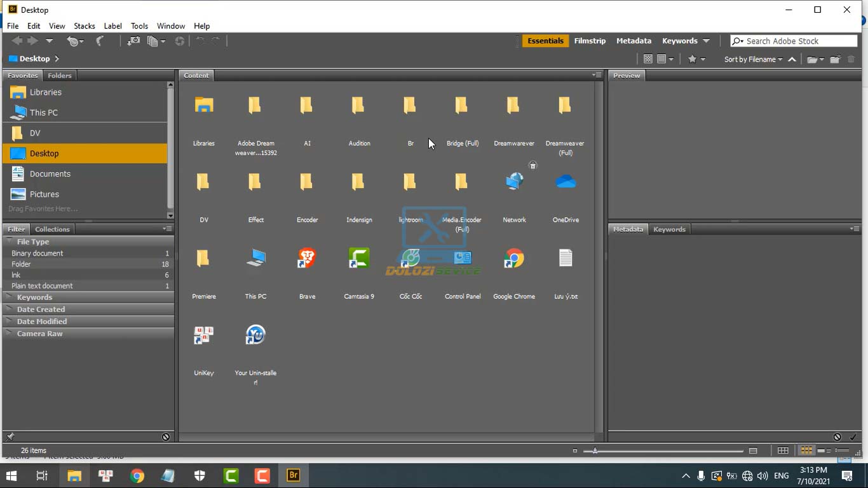Switch to the Filmstrip workspace
Viewport: 868px width, 488px height.
coord(590,41)
